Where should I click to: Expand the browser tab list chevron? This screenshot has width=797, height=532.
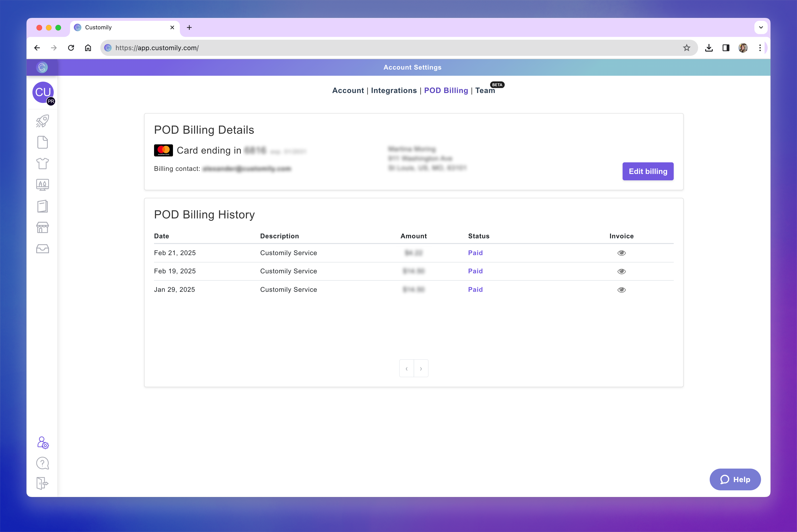pos(761,27)
